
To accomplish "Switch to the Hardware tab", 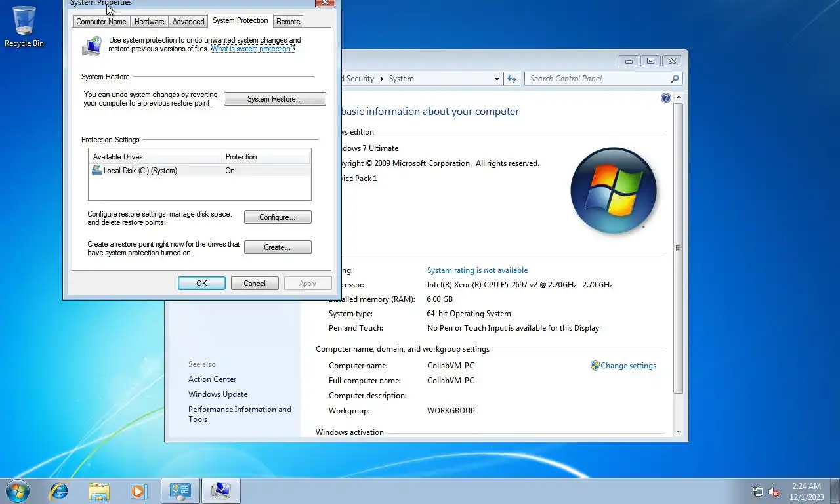I will pos(149,22).
